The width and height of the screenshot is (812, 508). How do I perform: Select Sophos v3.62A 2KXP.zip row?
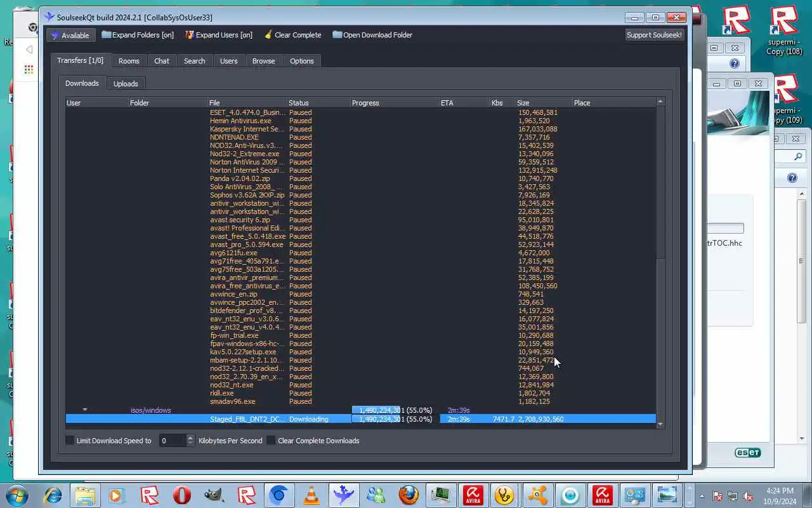(360, 195)
